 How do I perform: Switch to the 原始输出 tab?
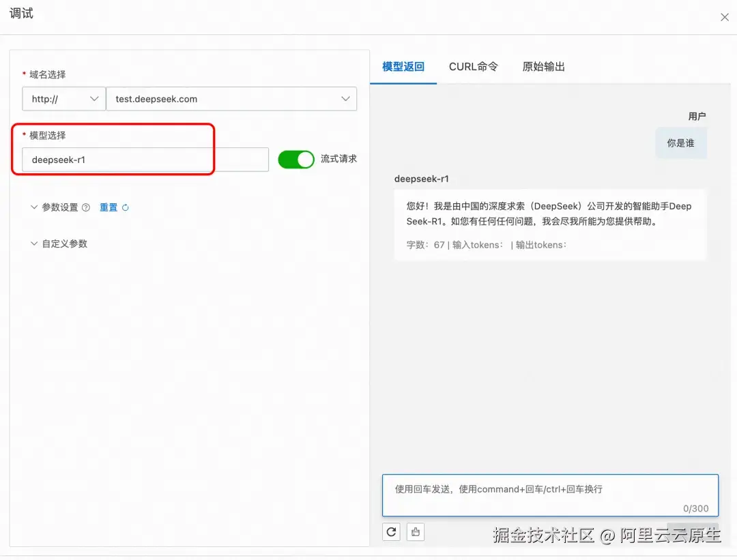click(x=543, y=66)
